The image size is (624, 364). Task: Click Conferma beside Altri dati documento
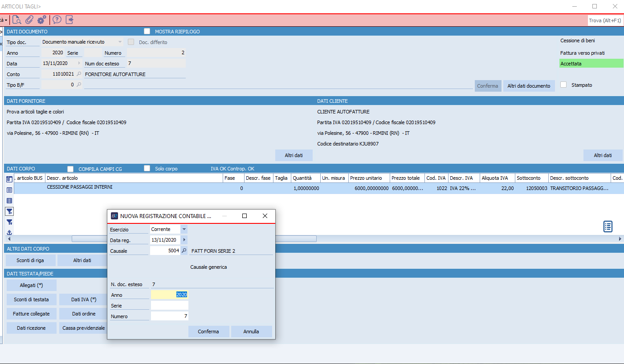point(488,86)
